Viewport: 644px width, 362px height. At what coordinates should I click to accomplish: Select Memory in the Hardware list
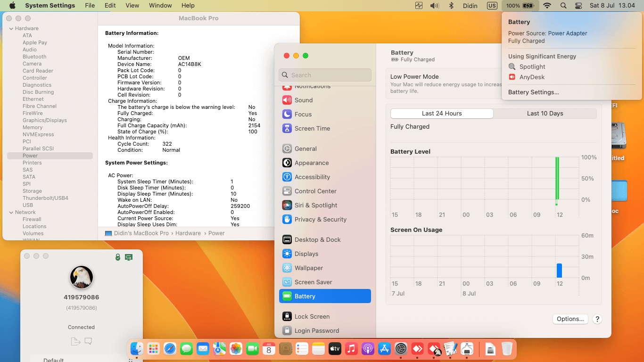point(33,127)
